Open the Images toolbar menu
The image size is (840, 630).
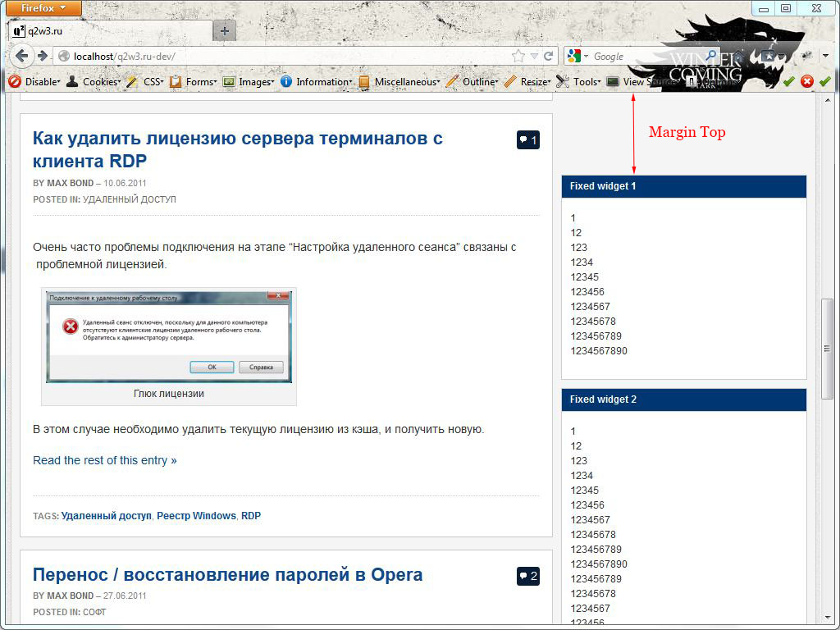pyautogui.click(x=248, y=81)
